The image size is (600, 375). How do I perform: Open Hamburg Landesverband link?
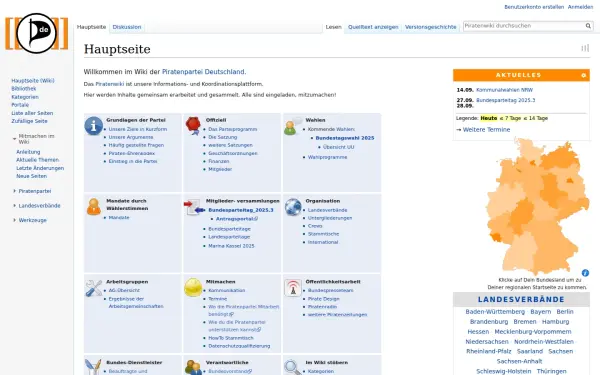(x=555, y=322)
